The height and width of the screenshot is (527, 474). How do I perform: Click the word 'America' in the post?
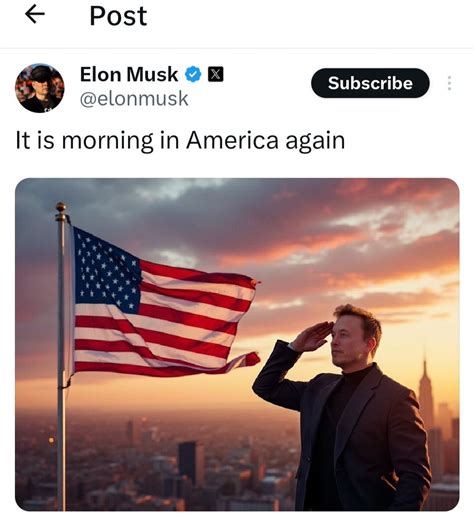coord(232,140)
